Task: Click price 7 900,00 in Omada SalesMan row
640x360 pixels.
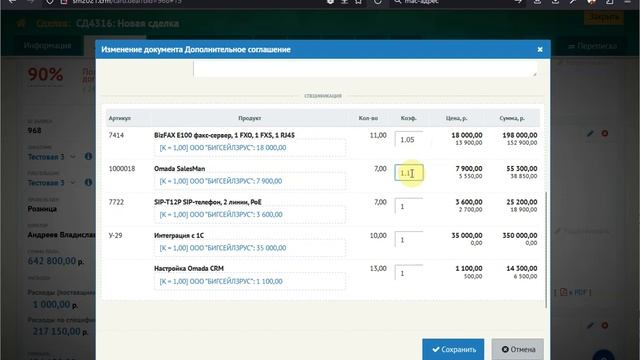Action: [x=469, y=169]
